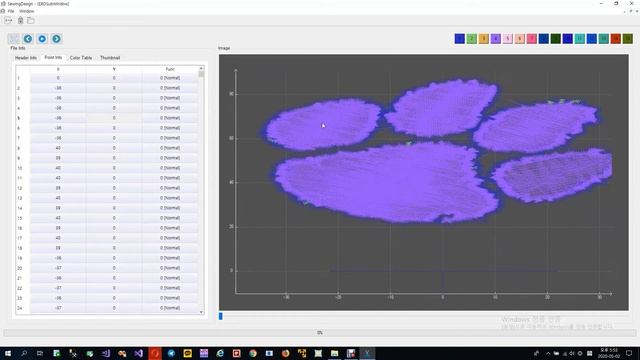Click the Func column header in point table
This screenshot has width=640, height=360.
pyautogui.click(x=170, y=69)
